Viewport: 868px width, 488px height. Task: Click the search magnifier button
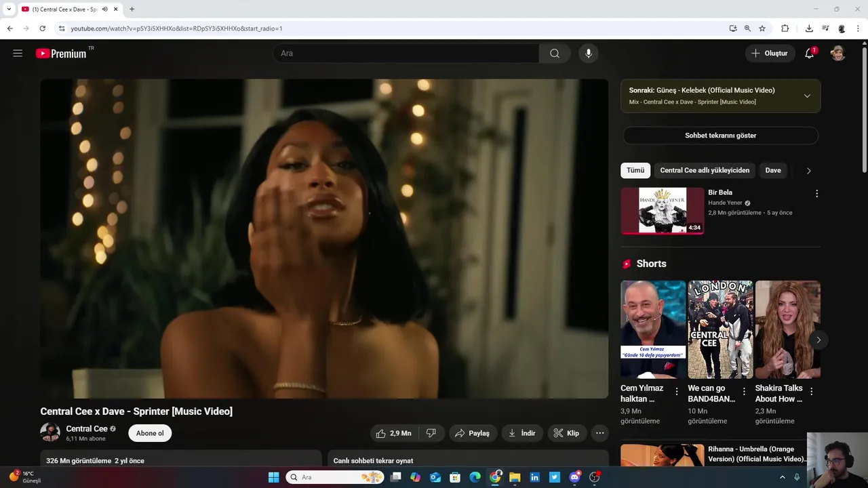tap(555, 54)
